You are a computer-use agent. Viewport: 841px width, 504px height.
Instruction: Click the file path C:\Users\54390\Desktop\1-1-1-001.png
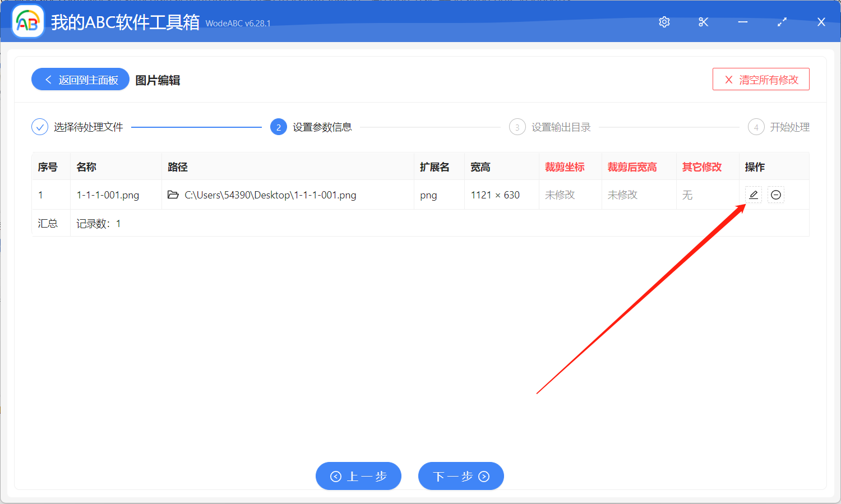coord(270,195)
